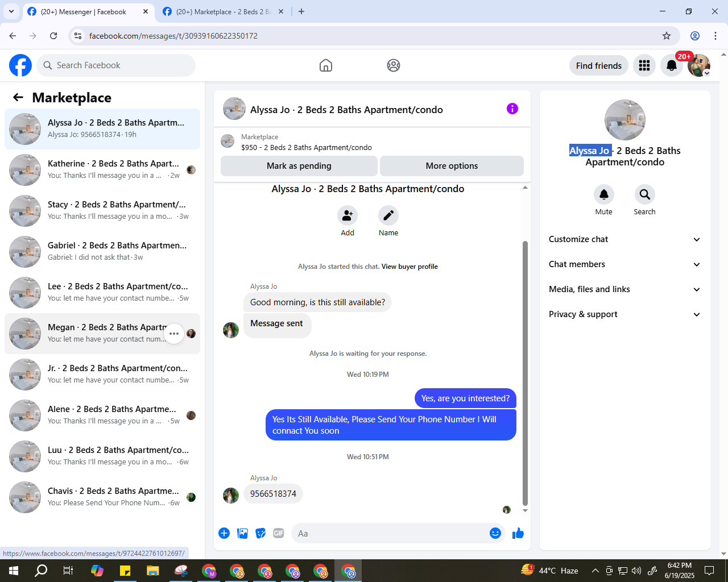
Task: Attach a photo using the image icon
Action: pos(242,533)
